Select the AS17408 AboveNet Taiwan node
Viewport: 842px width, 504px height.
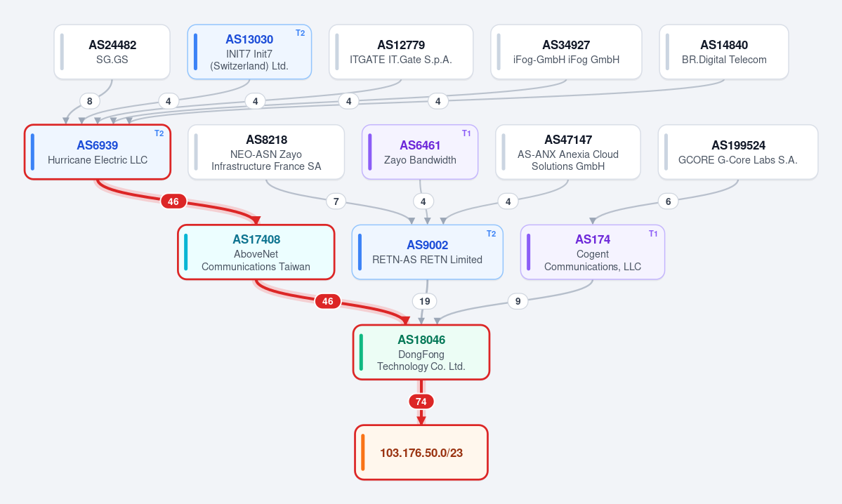click(256, 252)
